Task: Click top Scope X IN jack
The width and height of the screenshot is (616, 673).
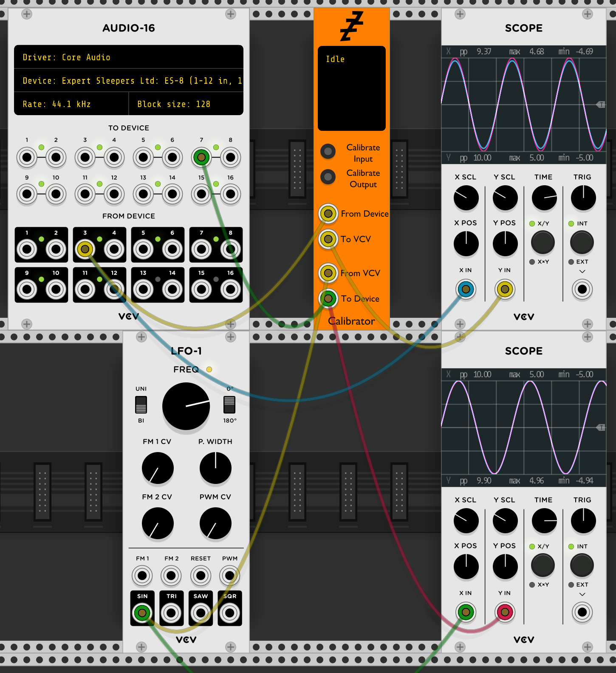Action: [x=466, y=290]
